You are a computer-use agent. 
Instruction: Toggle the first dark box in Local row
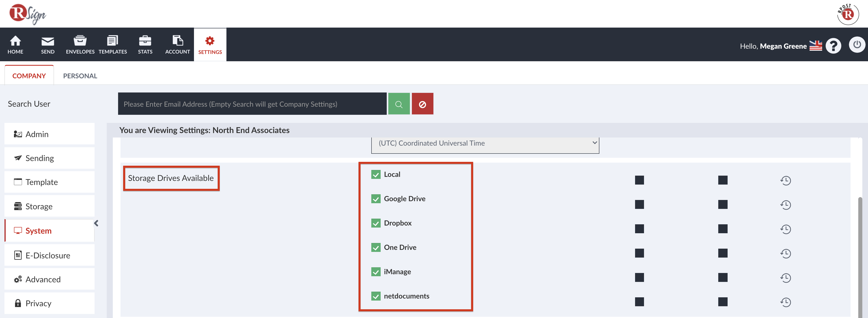640,180
